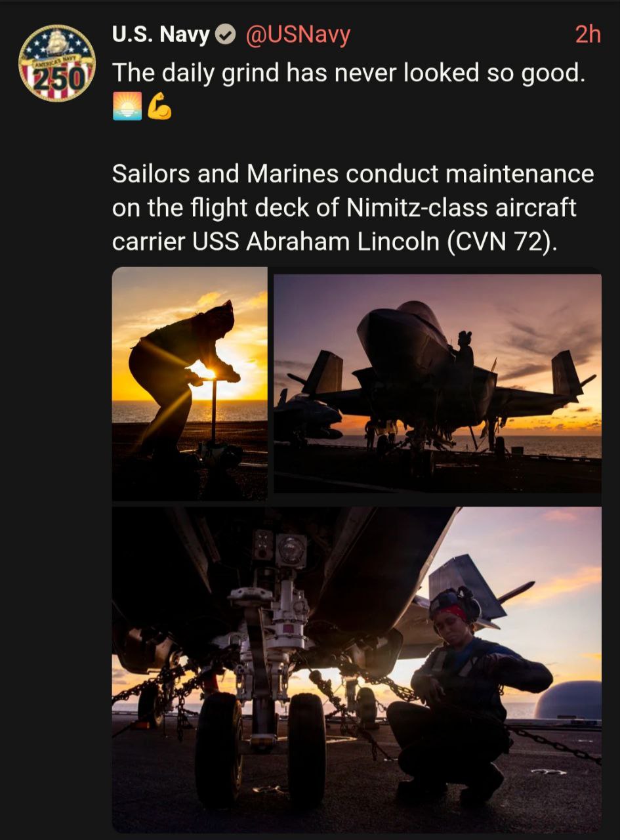Tap the sunrise emoji in the tweet
Screen dimensions: 620x840
(x=127, y=106)
